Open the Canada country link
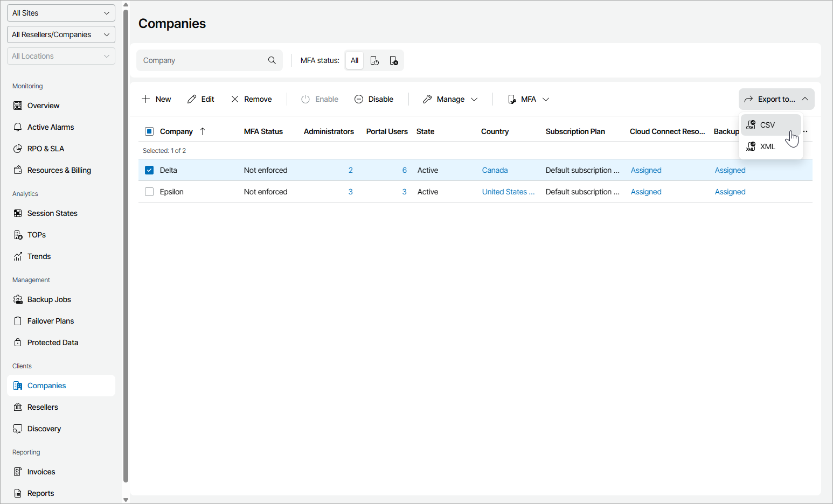This screenshot has width=833, height=504. click(x=495, y=170)
